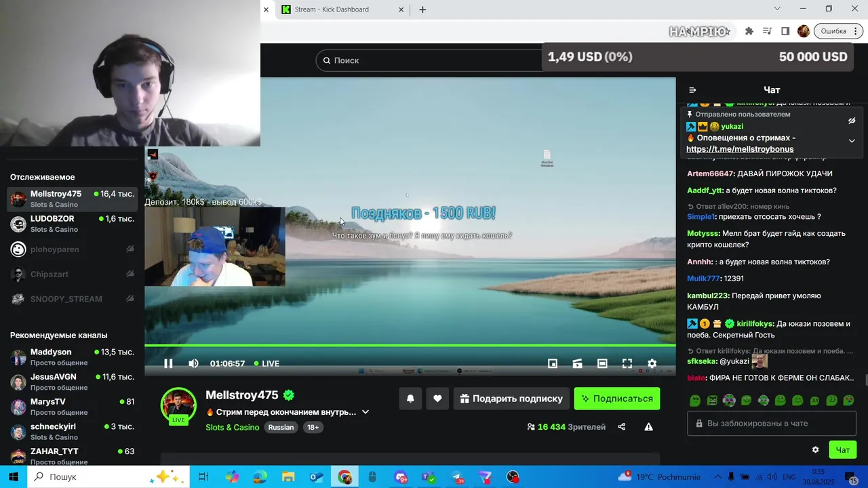
Task: Follow channel with heart button
Action: tap(437, 399)
